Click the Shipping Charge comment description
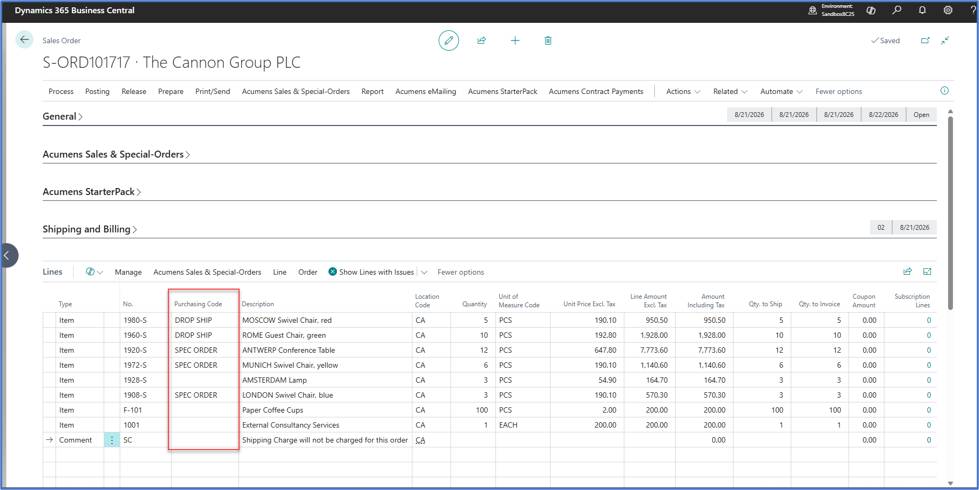This screenshot has height=490, width=979. coord(325,440)
